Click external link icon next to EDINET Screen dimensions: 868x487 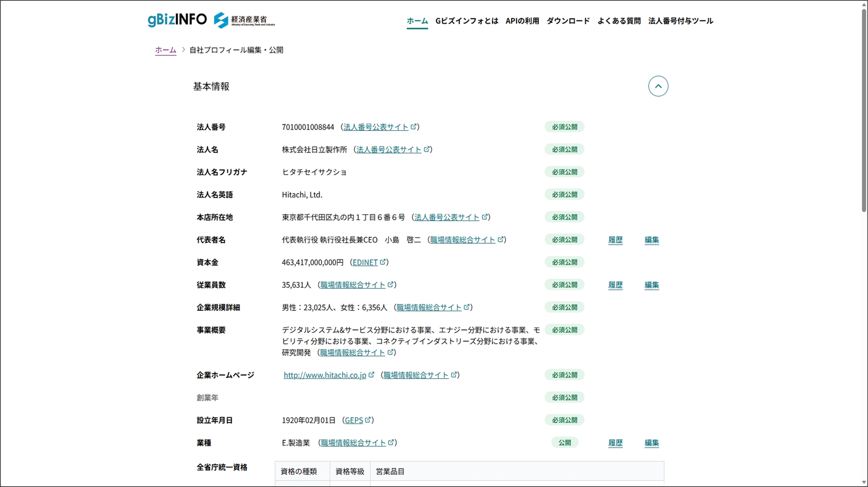click(x=383, y=262)
